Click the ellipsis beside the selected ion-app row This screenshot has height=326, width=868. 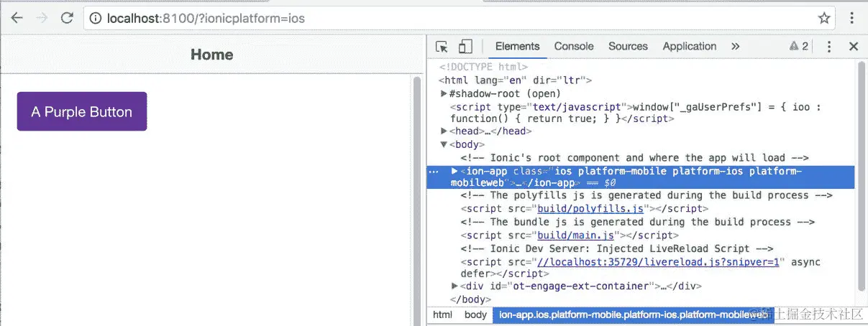point(434,172)
